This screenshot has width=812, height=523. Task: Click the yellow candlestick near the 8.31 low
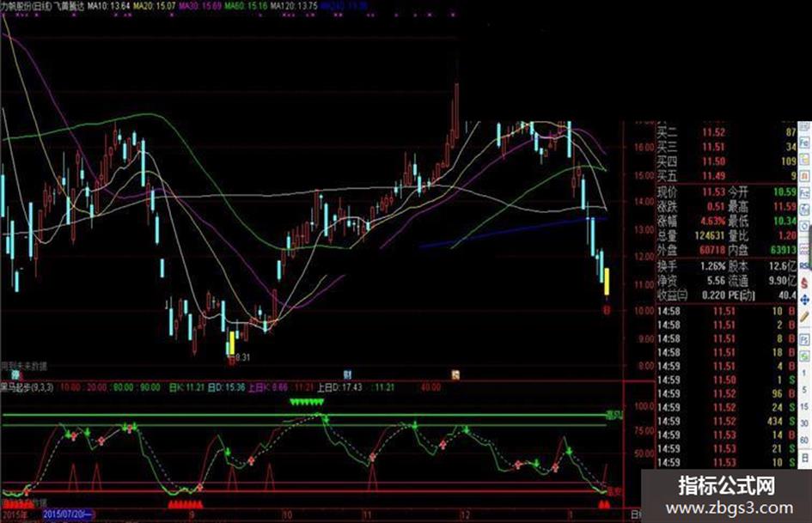coord(231,343)
